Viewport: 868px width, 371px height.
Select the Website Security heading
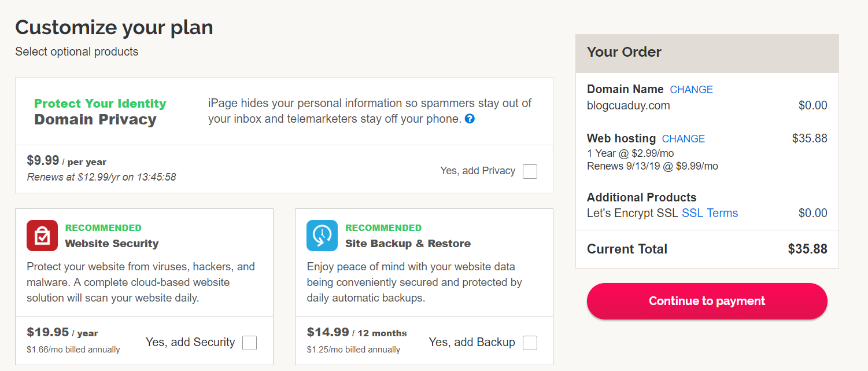point(112,244)
